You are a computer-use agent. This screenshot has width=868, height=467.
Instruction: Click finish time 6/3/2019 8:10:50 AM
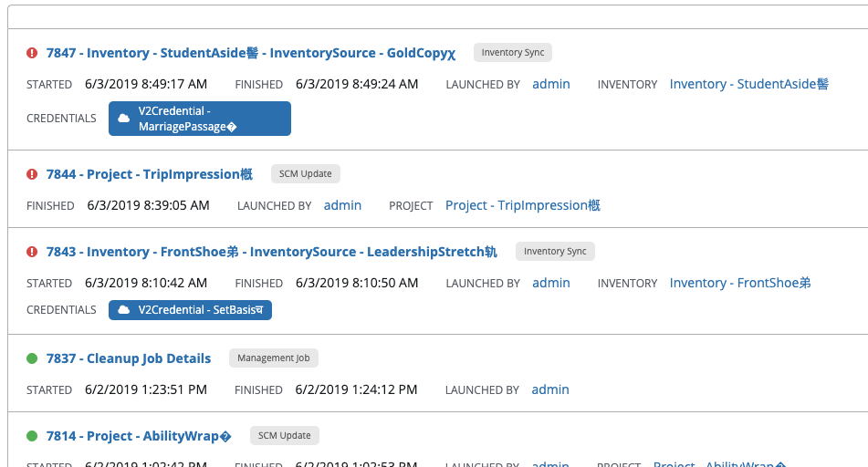tap(357, 283)
